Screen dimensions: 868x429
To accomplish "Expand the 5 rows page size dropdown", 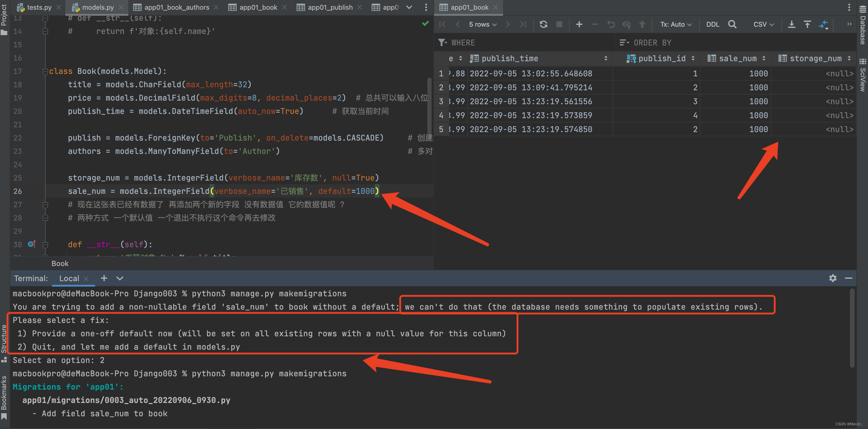I will (482, 24).
